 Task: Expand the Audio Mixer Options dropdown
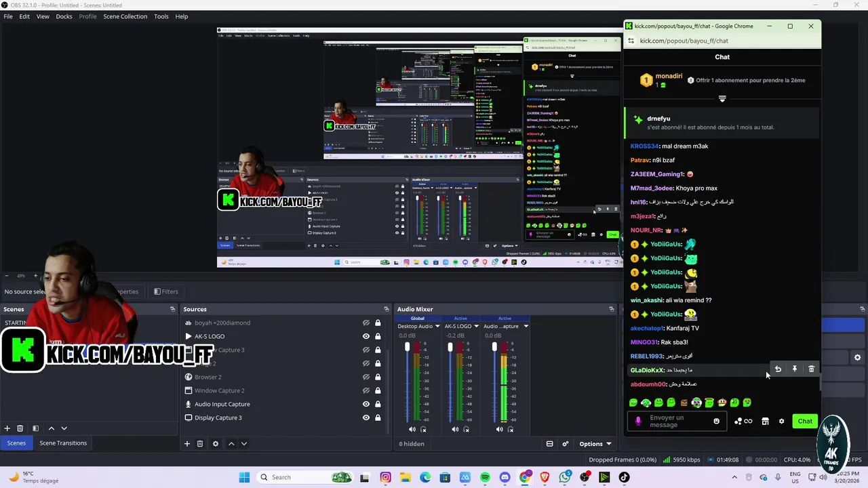tap(595, 444)
